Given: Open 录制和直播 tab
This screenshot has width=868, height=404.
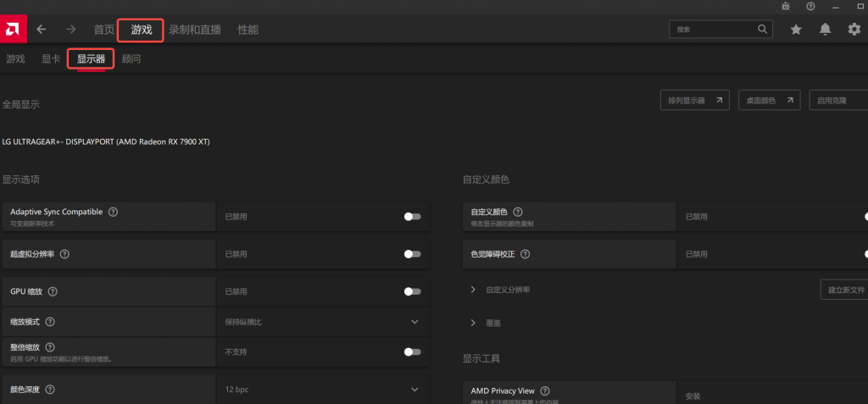Looking at the screenshot, I should click(x=195, y=30).
